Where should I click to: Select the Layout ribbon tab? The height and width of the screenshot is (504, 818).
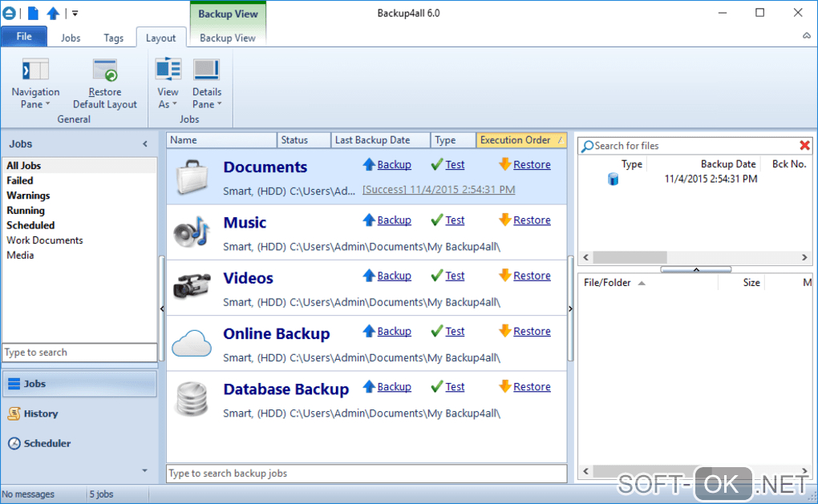coord(160,38)
